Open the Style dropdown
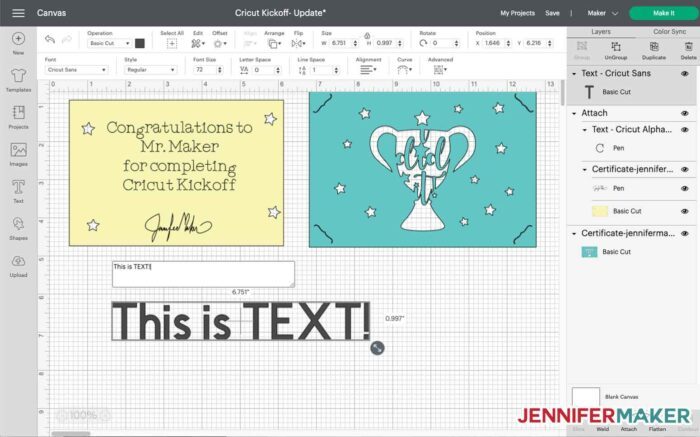Screen dimensions: 700x437 (150, 70)
